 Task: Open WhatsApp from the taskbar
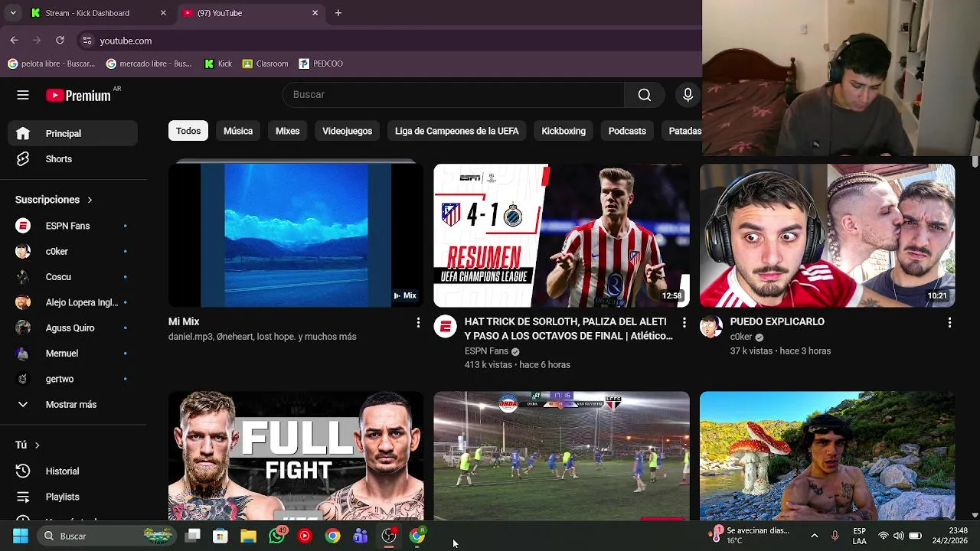(x=277, y=536)
